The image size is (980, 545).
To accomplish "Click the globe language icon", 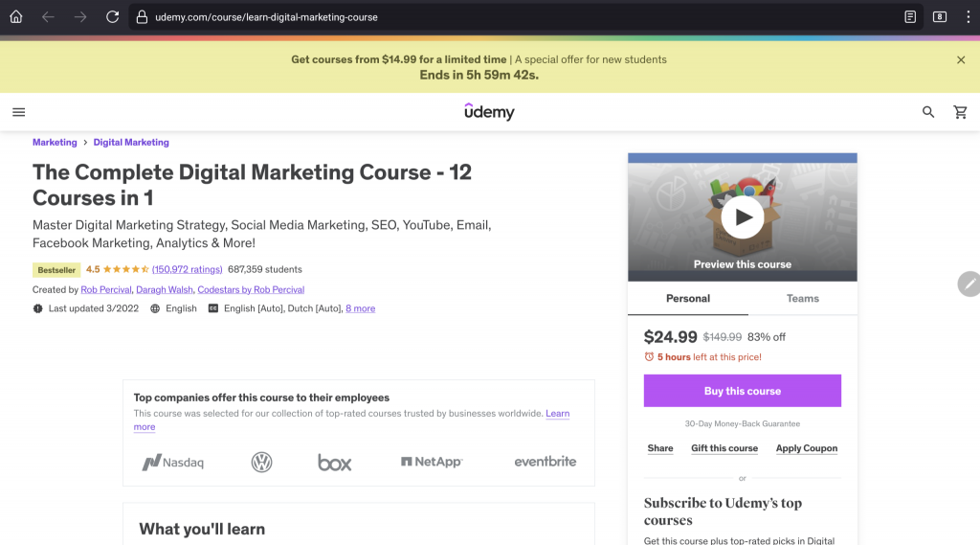I will coord(155,308).
